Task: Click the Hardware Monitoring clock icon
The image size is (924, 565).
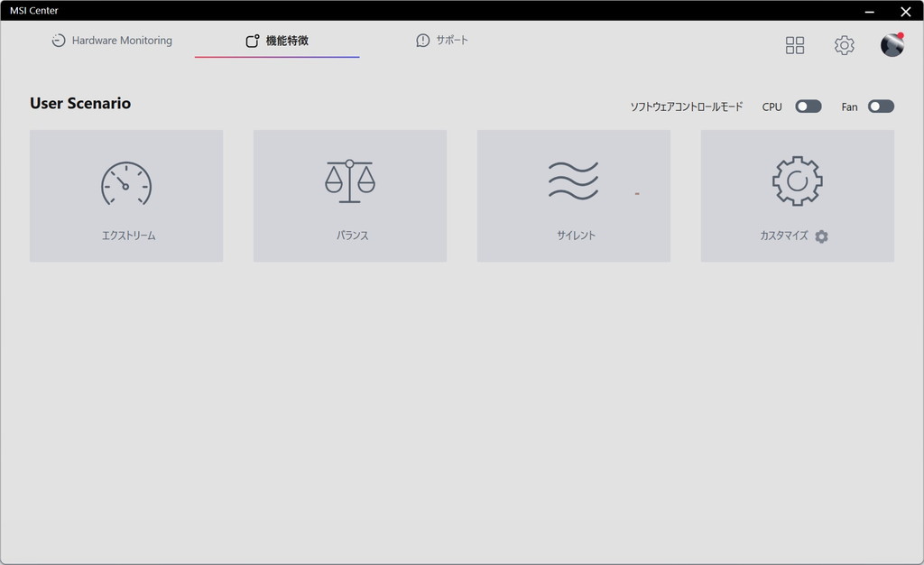Action: pyautogui.click(x=59, y=41)
